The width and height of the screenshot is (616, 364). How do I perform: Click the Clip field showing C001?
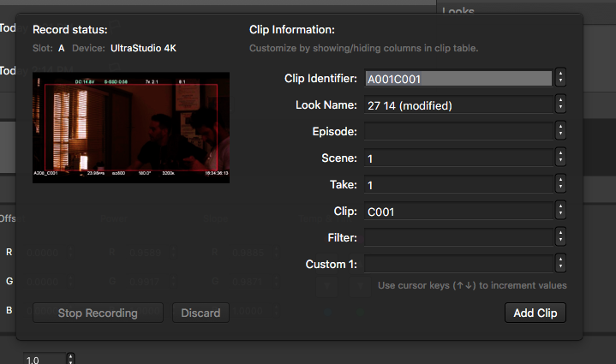[x=458, y=212]
